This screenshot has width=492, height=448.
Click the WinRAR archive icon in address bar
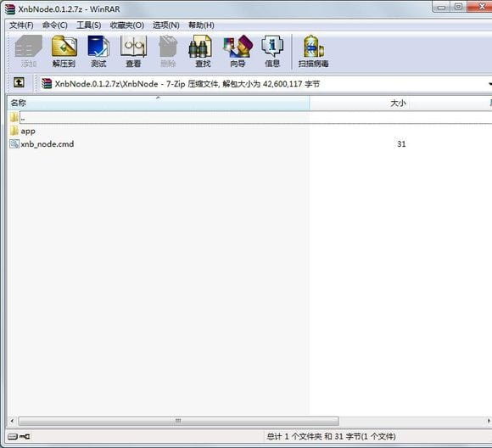point(47,83)
